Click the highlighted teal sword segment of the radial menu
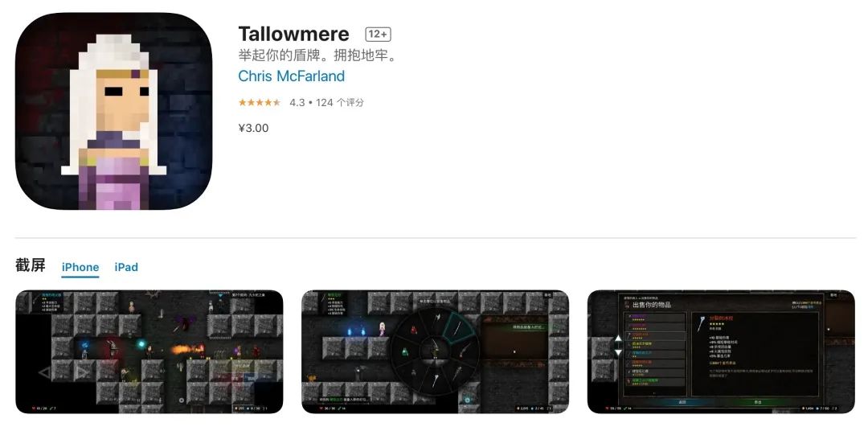This screenshot has width=868, height=427. (459, 328)
